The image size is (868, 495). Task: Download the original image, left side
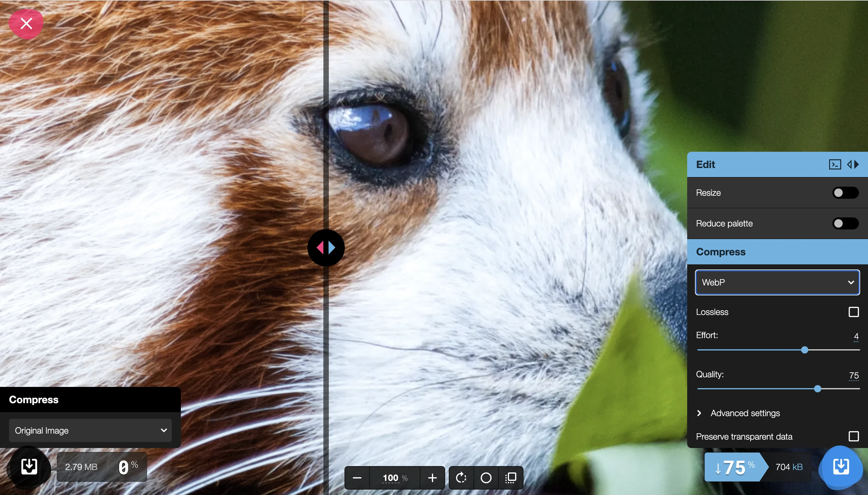(x=29, y=466)
